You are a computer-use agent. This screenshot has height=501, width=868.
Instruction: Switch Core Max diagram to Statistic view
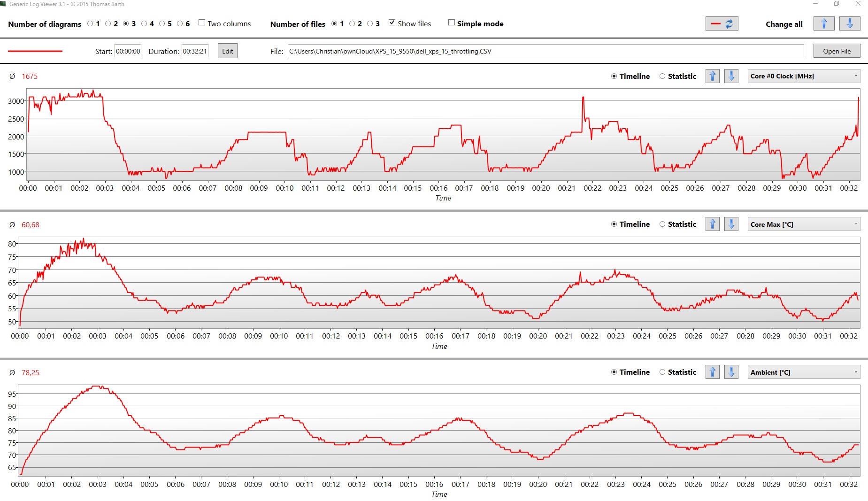point(662,224)
